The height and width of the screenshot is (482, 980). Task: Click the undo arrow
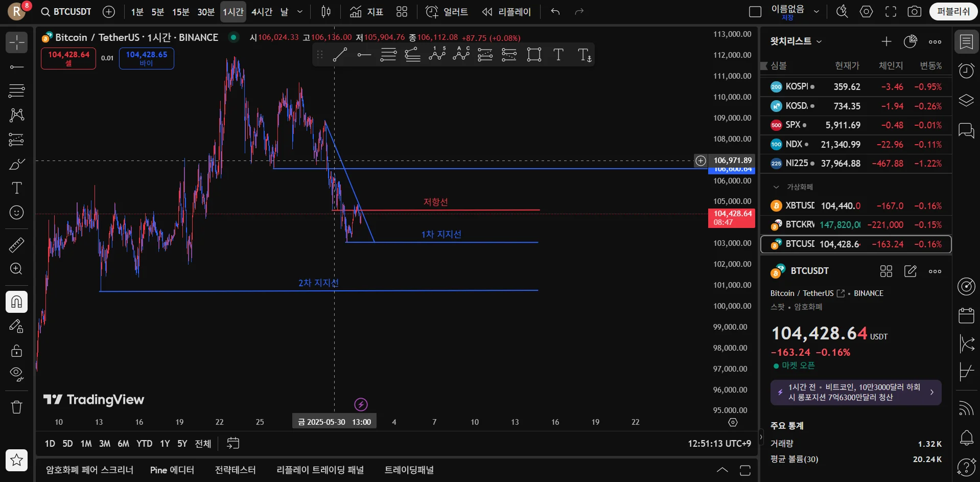point(555,12)
